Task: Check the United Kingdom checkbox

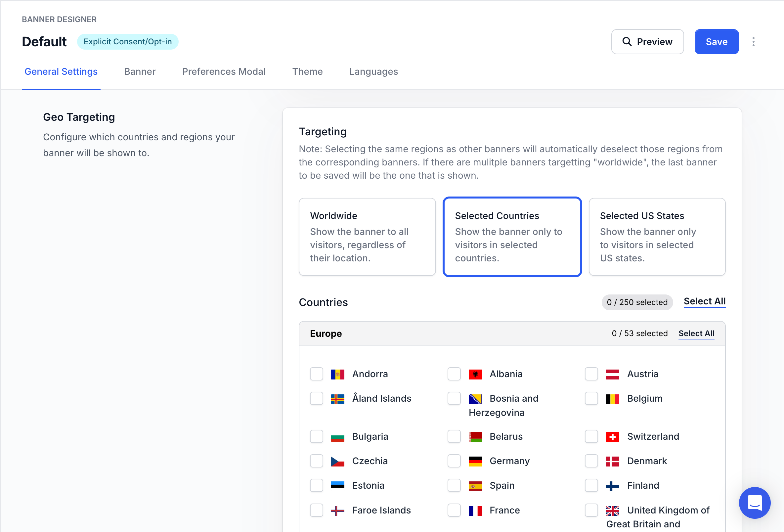Action: (591, 510)
